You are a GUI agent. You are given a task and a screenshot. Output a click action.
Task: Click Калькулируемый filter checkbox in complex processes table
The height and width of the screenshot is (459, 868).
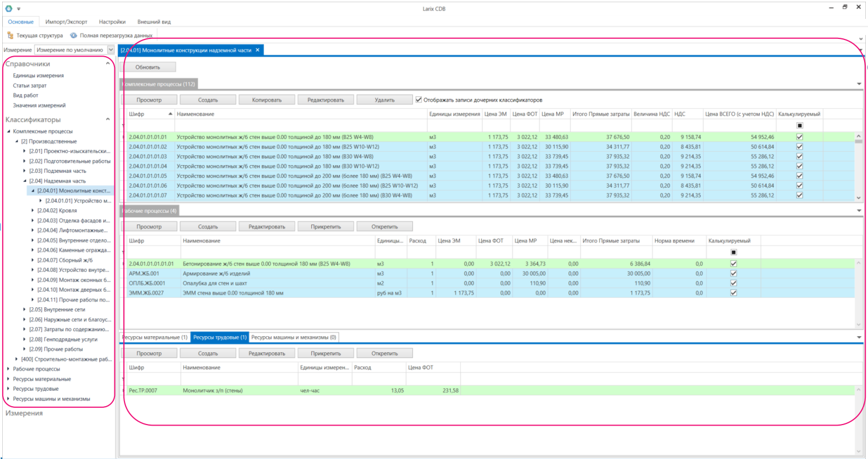pos(800,126)
